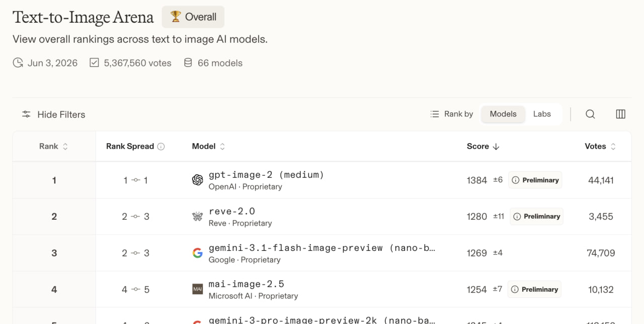Sort by the Votes column arrows
The width and height of the screenshot is (644, 324).
click(613, 147)
